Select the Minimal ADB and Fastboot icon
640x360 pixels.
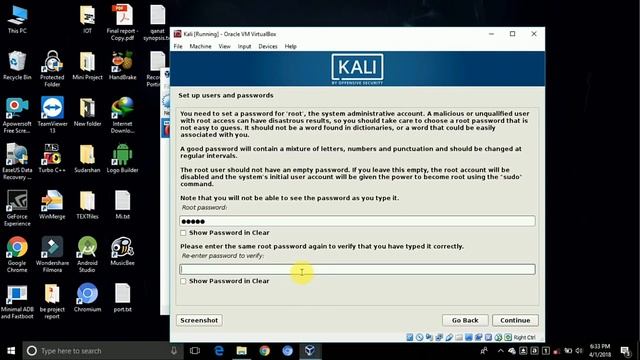[x=17, y=301]
